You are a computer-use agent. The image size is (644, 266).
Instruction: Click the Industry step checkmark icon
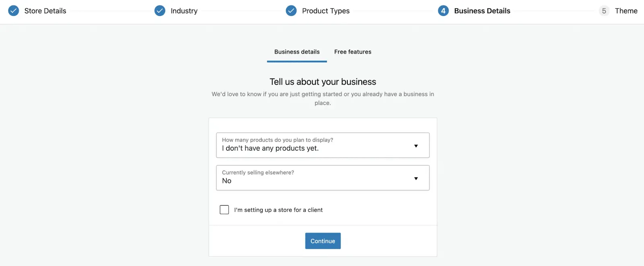[x=160, y=11]
